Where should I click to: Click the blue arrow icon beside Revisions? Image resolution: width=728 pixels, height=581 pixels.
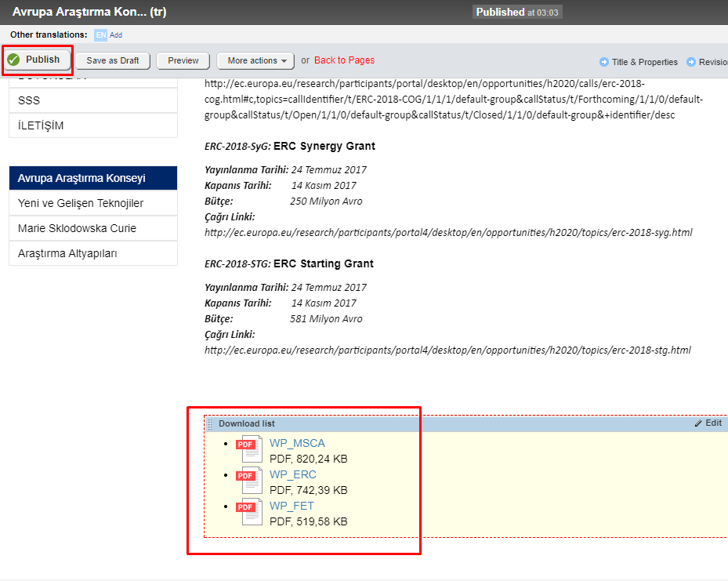tap(691, 62)
